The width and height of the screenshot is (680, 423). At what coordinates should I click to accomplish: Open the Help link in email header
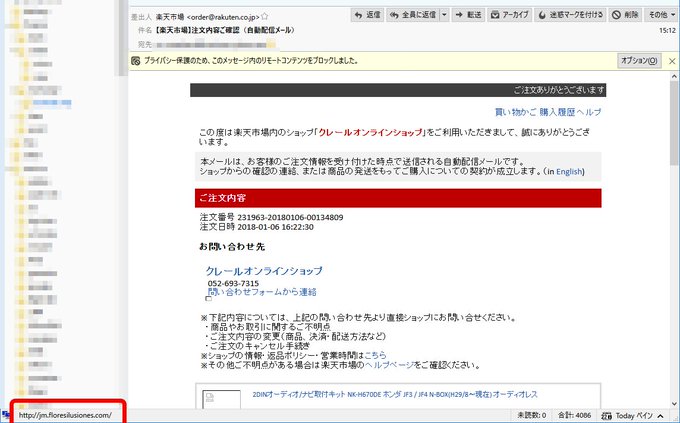tap(589, 112)
